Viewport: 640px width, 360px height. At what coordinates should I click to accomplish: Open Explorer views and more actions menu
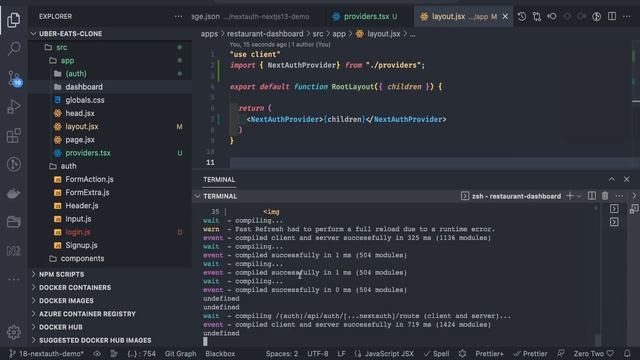pyautogui.click(x=178, y=17)
